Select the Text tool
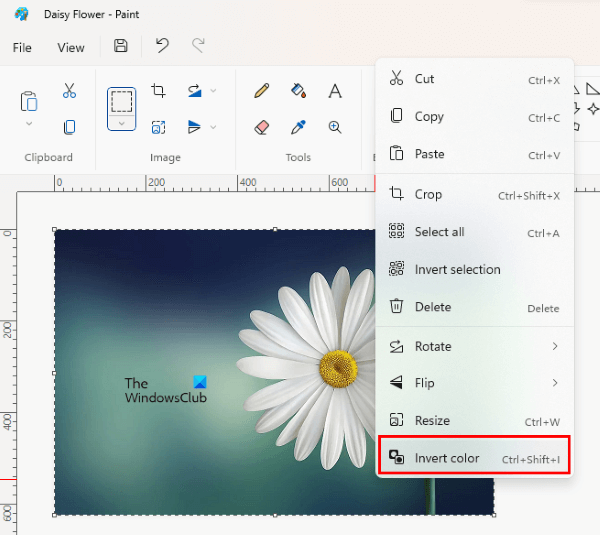 pyautogui.click(x=335, y=91)
